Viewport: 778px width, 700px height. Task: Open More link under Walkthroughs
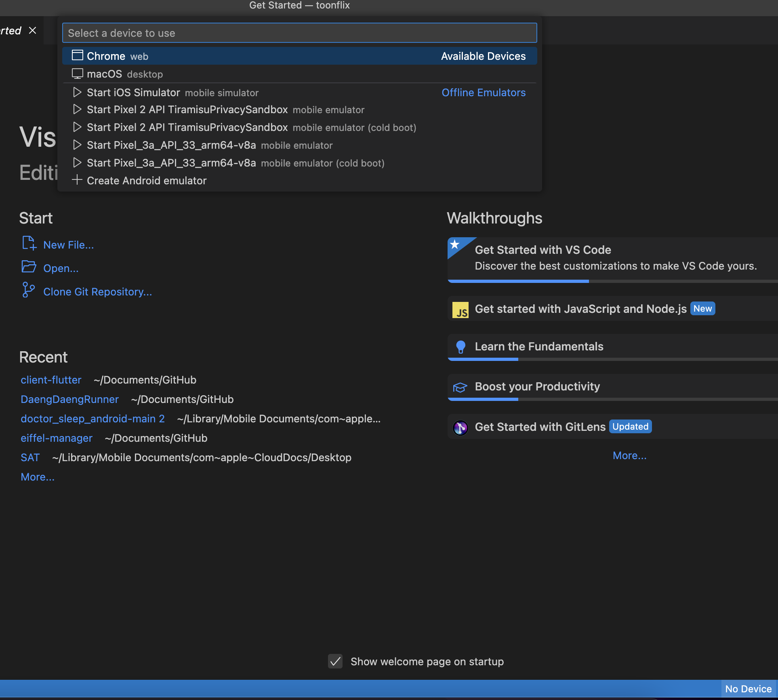coord(629,455)
